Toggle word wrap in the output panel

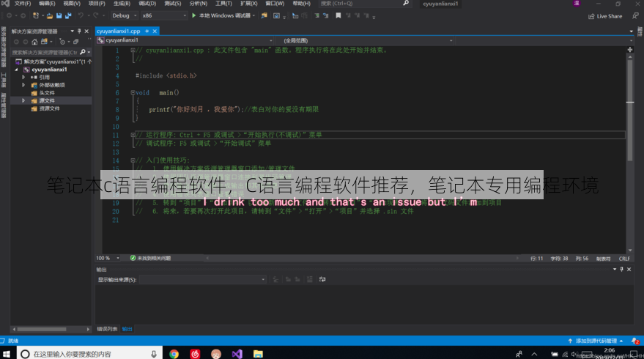point(322,279)
